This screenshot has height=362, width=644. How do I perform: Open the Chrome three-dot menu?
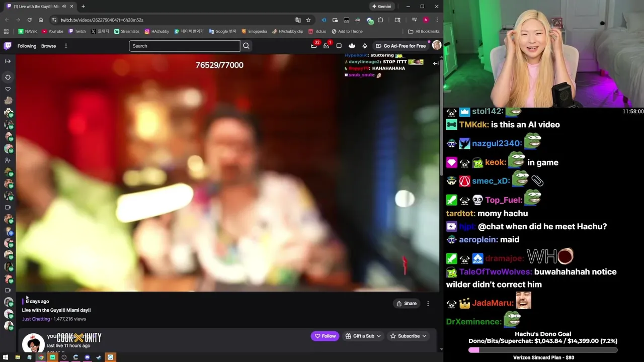point(436,20)
